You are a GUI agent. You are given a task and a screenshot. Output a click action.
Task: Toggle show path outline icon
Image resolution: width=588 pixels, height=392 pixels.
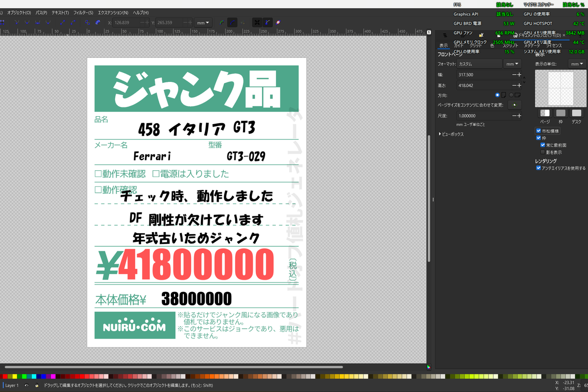pyautogui.click(x=278, y=23)
